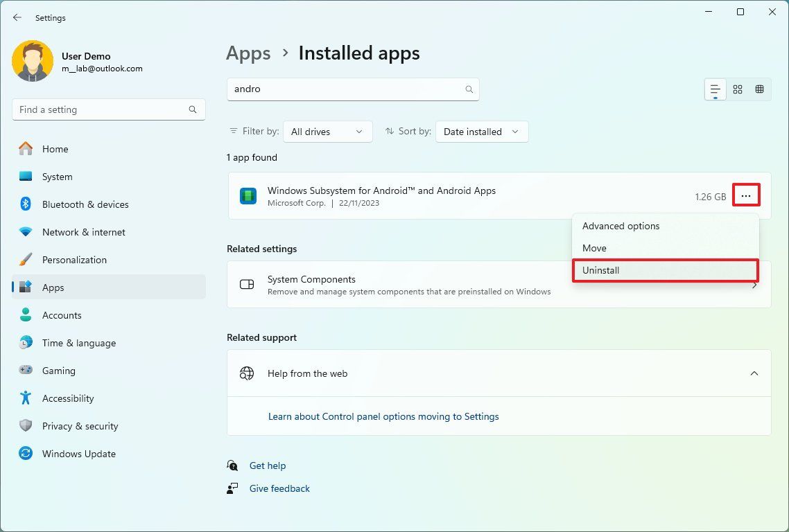
Task: Collapse the Help from the web section
Action: (754, 373)
